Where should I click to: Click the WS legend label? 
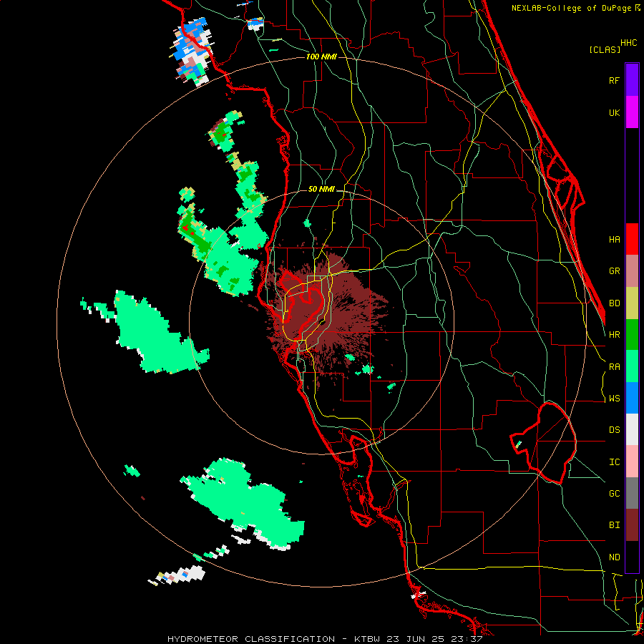click(614, 399)
